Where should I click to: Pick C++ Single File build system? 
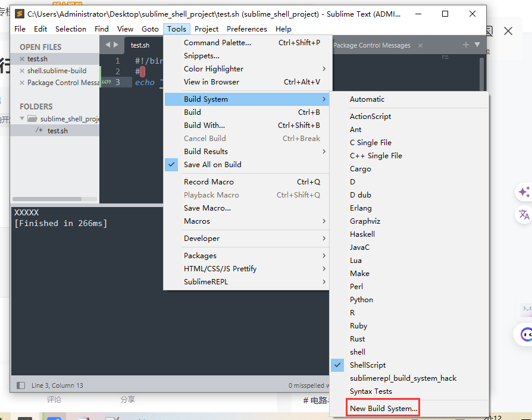pyautogui.click(x=409, y=156)
